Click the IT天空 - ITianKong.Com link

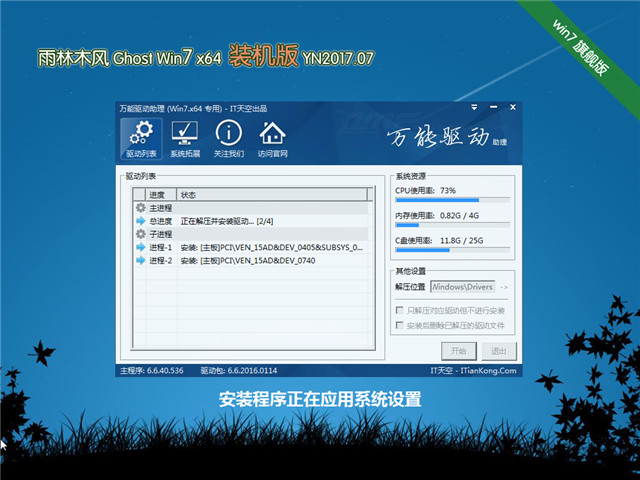click(473, 370)
